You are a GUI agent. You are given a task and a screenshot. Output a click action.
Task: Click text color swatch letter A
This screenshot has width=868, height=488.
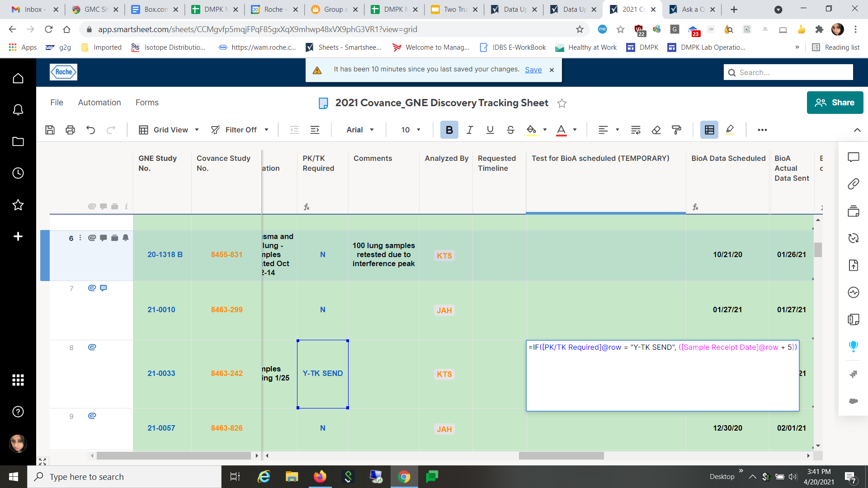tap(561, 130)
